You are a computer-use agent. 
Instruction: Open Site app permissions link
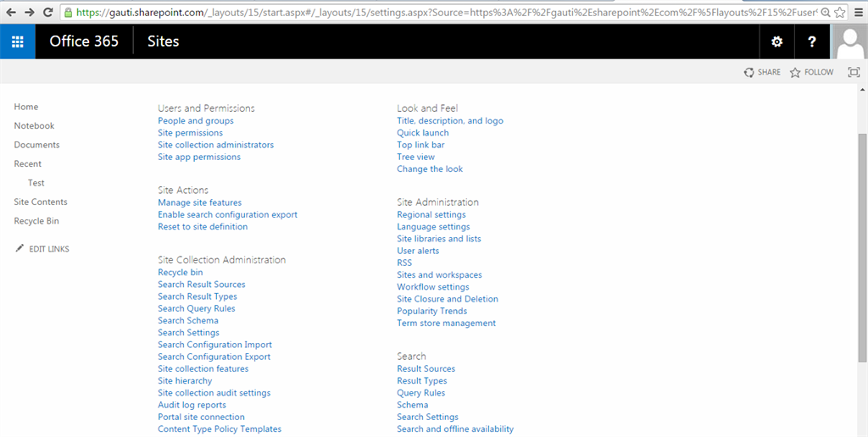pyautogui.click(x=199, y=157)
